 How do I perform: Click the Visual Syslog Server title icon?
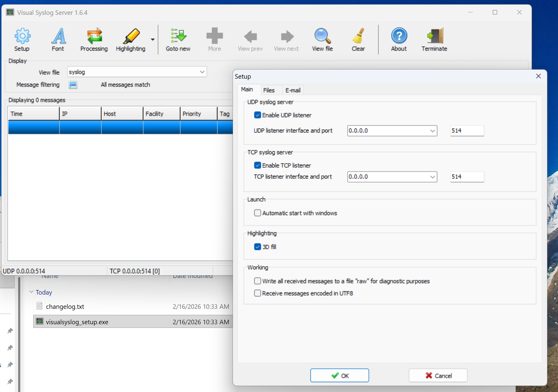[10, 12]
